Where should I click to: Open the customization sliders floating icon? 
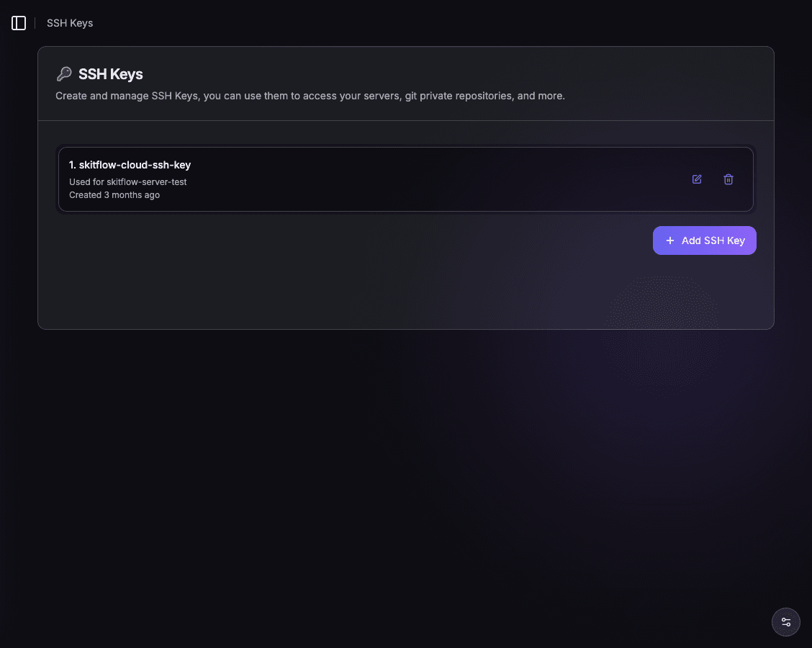tap(785, 621)
